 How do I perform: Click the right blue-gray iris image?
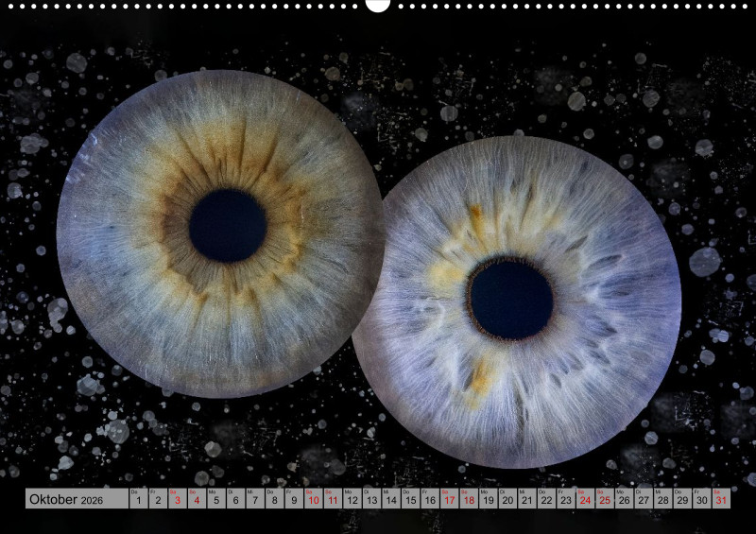(x=605, y=378)
